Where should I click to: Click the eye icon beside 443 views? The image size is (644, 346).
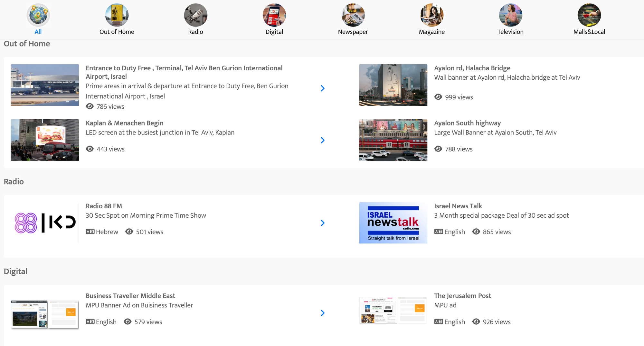(x=90, y=149)
